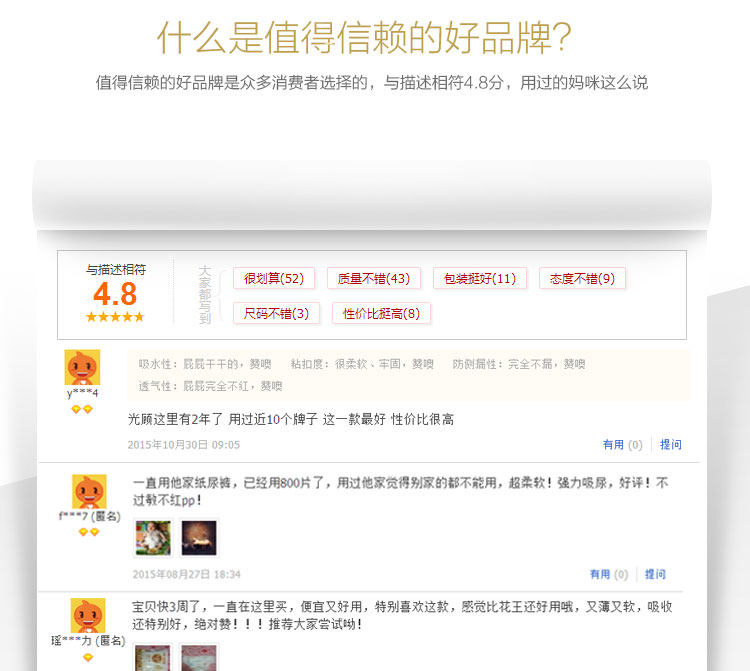Click diamond level badges under f***7
This screenshot has width=750, height=671.
click(x=89, y=532)
